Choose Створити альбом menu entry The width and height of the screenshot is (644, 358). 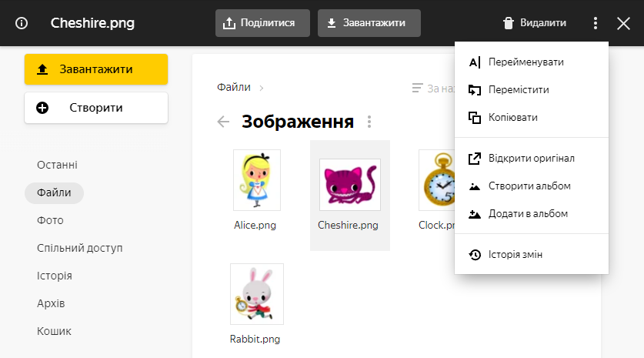532,186
